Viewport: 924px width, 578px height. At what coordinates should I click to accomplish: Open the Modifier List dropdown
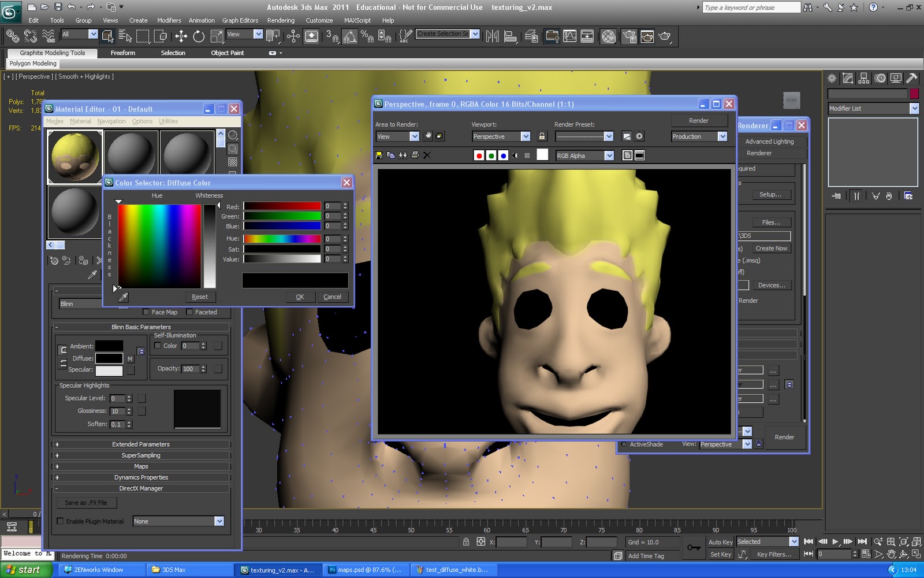tap(873, 108)
